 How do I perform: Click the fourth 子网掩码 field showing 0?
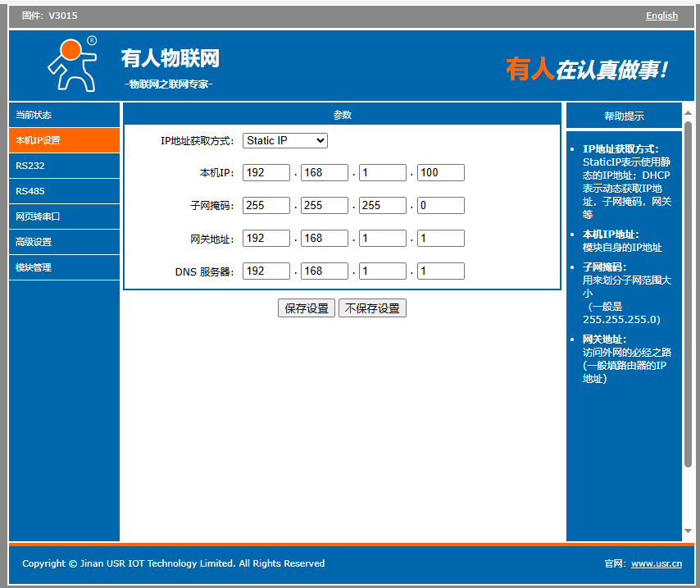tap(440, 205)
